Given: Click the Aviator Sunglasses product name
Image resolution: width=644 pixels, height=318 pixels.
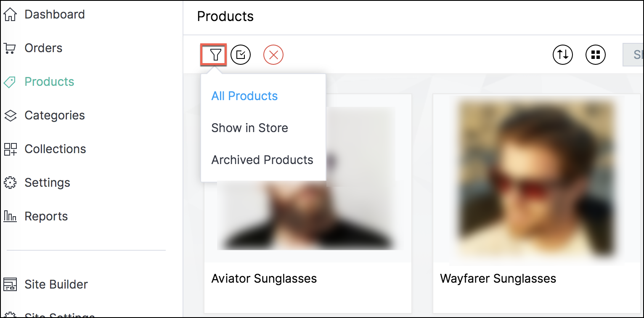Looking at the screenshot, I should point(264,278).
